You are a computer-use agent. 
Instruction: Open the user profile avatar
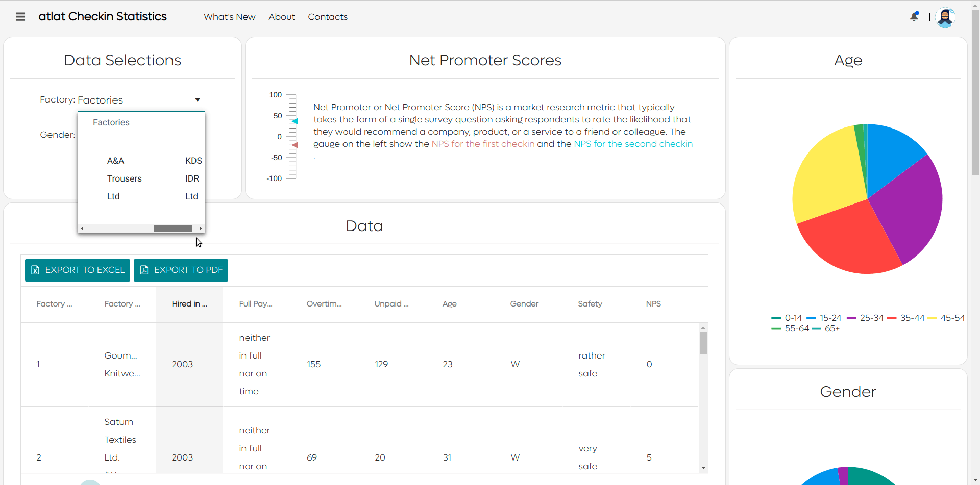pos(945,17)
